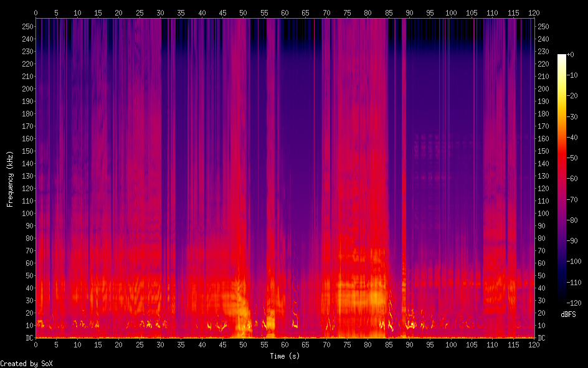Click the 'Time (s)' axis label
The image size is (588, 368).
point(285,356)
